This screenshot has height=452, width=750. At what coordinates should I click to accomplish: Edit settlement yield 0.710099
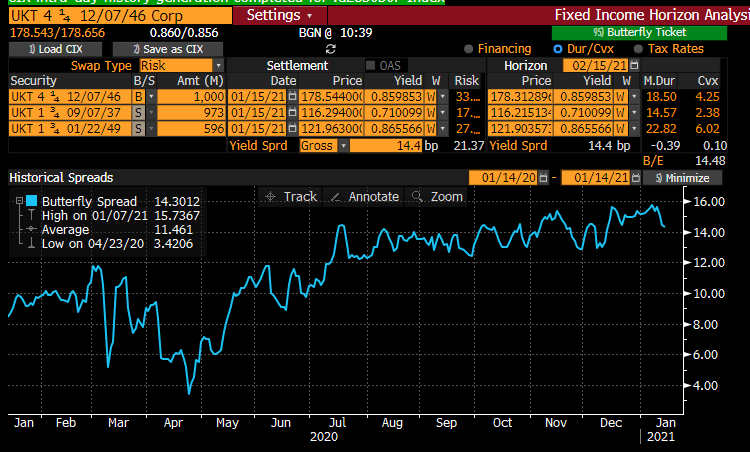394,113
